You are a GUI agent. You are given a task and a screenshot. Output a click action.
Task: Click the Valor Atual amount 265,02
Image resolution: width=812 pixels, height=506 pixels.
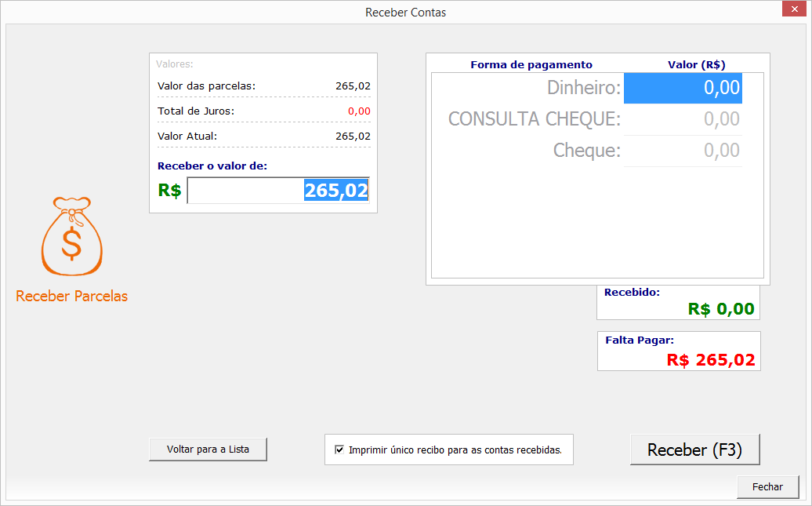pyautogui.click(x=353, y=137)
